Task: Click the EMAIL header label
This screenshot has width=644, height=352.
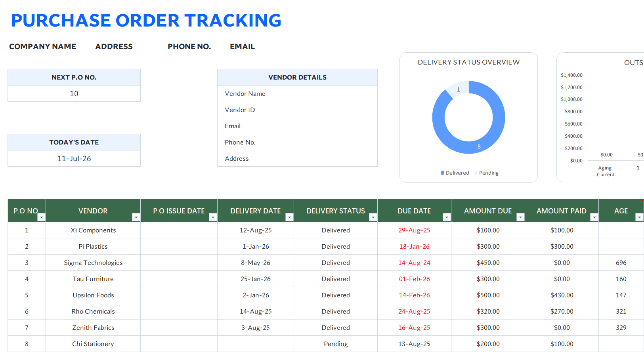Action: [x=243, y=47]
